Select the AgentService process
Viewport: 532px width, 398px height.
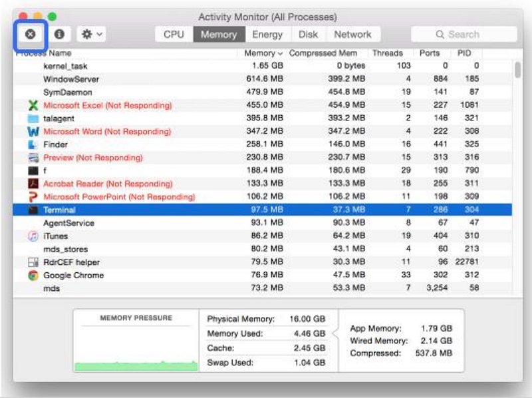pos(69,223)
